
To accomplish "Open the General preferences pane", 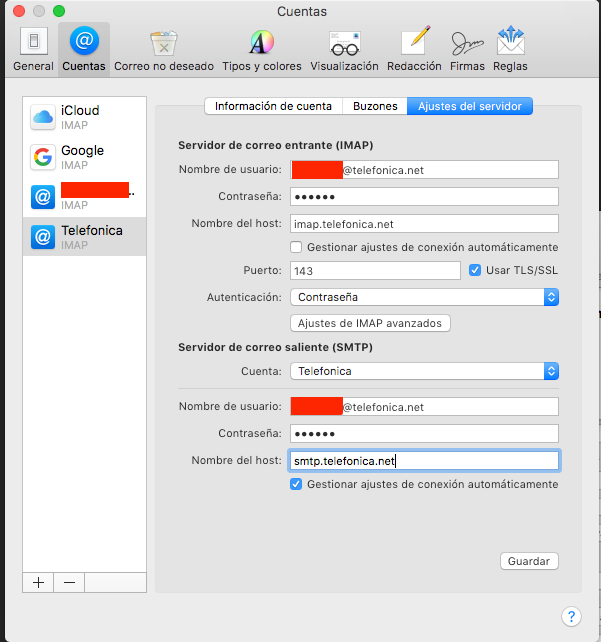I will [33, 49].
